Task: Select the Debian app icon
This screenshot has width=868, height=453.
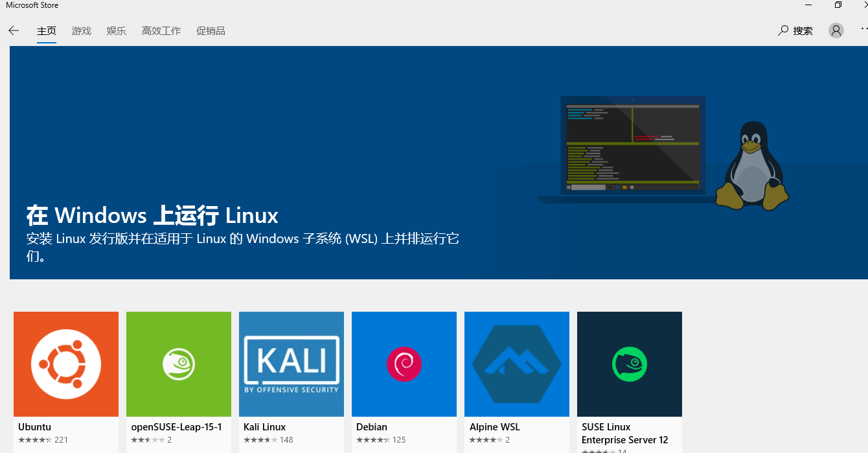Action: point(404,364)
